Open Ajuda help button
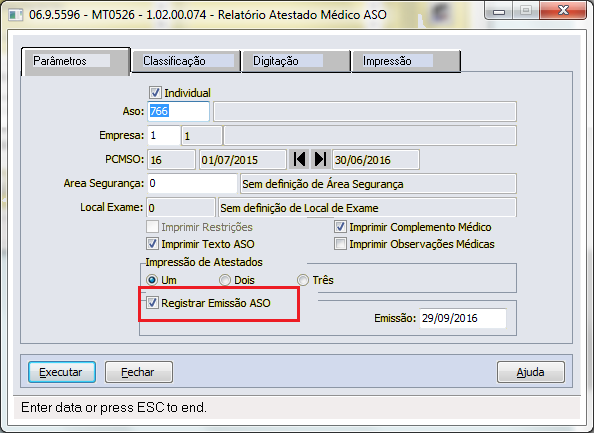Viewport: 594px width, 433px height. click(x=531, y=372)
